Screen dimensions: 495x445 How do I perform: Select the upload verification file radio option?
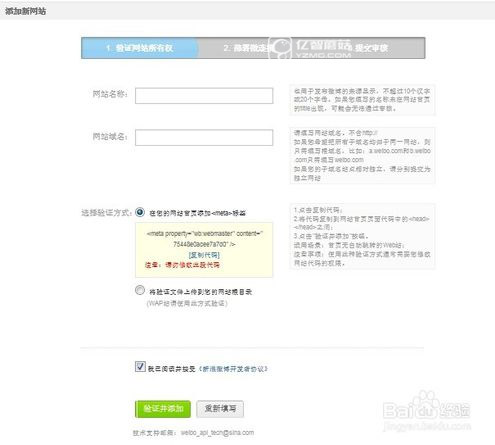click(140, 290)
